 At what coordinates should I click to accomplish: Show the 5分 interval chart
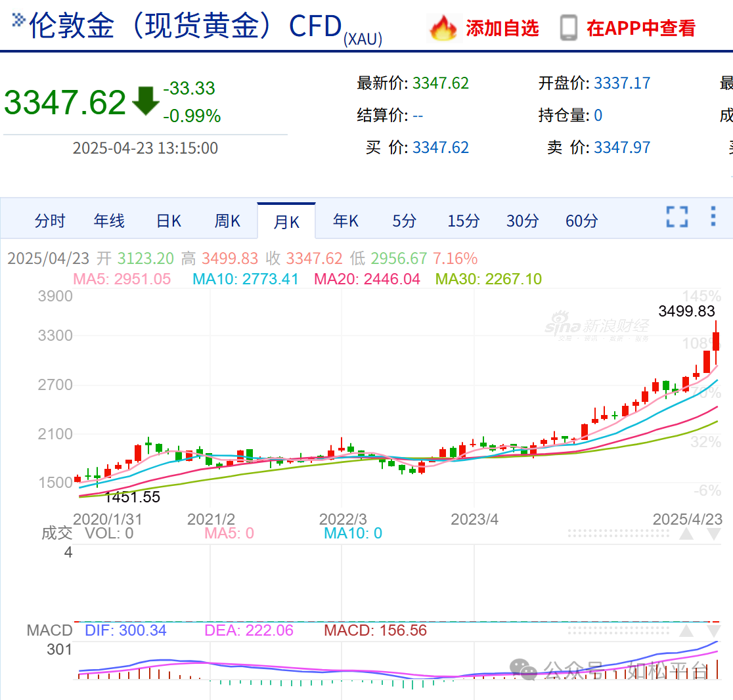pos(404,221)
